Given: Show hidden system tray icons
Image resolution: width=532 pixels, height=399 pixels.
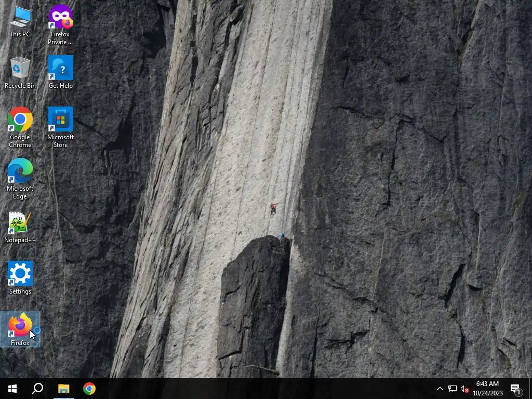Looking at the screenshot, I should [x=440, y=389].
